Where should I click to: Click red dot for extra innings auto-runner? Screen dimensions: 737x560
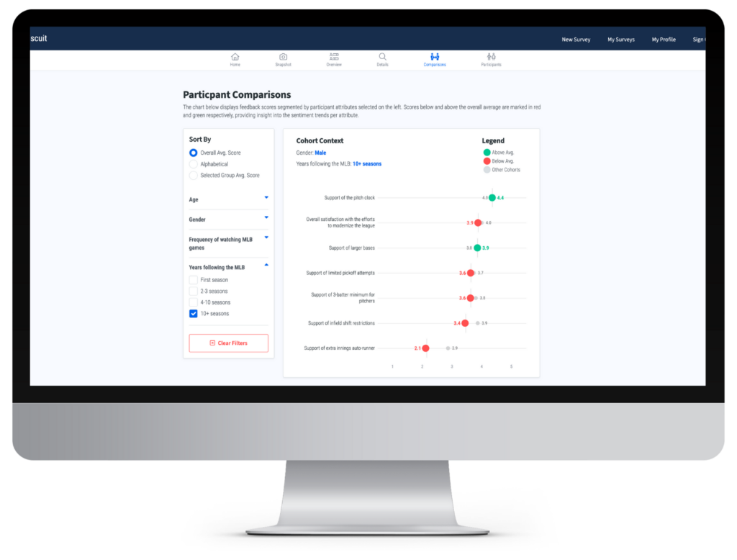pyautogui.click(x=425, y=348)
